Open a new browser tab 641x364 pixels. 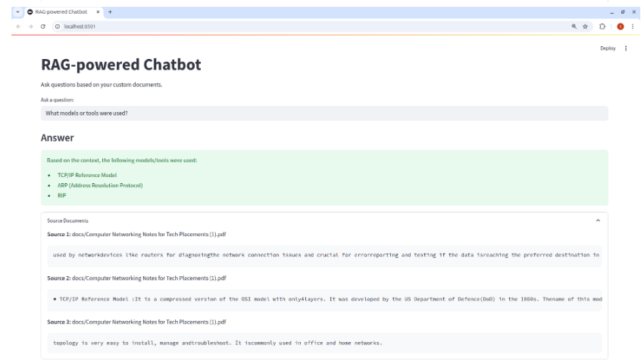(x=111, y=12)
